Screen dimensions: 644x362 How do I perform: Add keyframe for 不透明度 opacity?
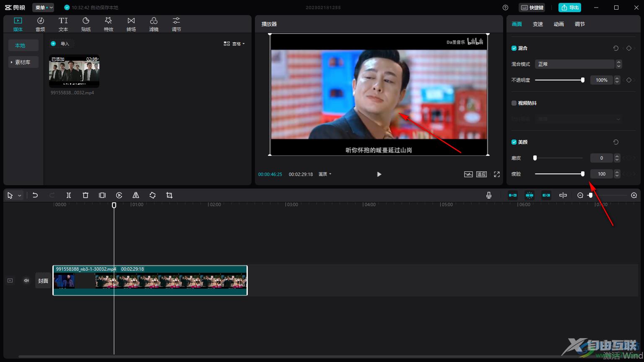[629, 80]
